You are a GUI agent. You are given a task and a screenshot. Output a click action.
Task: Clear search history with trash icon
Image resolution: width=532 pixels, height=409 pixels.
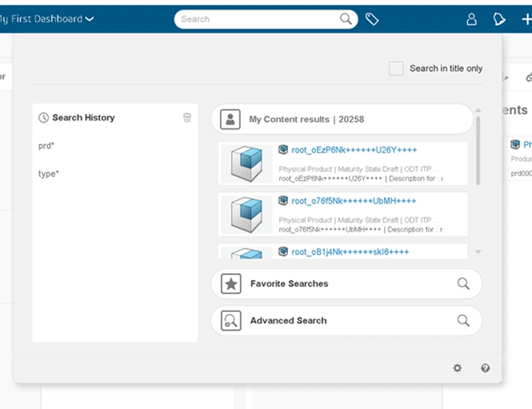(187, 118)
